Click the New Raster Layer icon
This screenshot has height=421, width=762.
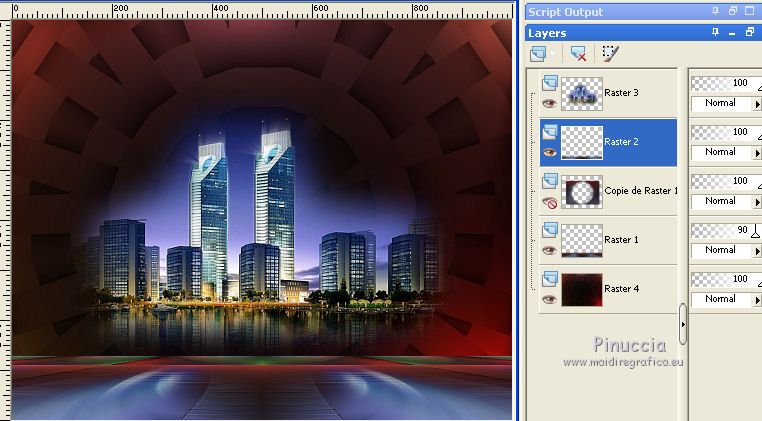click(538, 53)
